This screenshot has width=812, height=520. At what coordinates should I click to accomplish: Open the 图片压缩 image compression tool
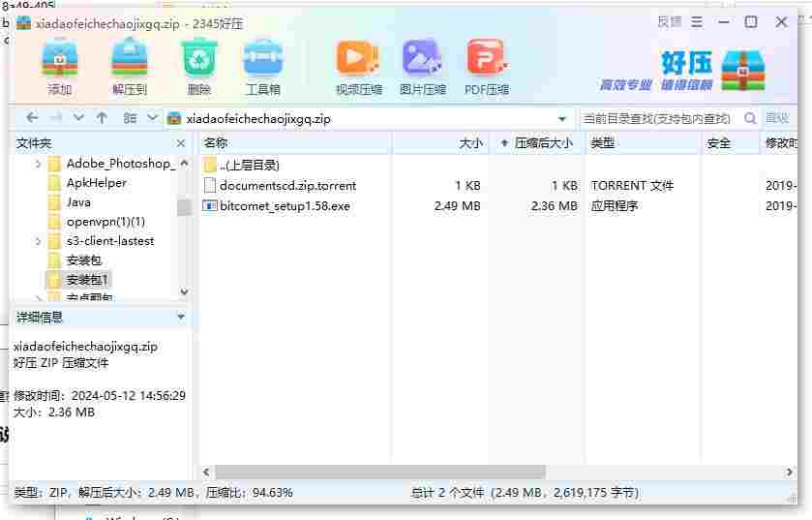point(422,68)
